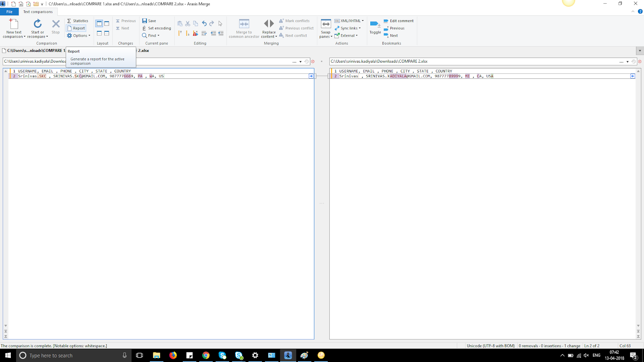Click new binary comparison icon in quick access toolbar
The width and height of the screenshot is (644, 362).
pos(21,4)
